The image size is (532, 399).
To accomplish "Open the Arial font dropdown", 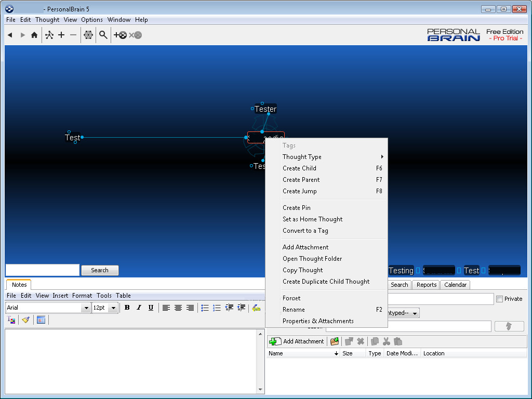I will tap(86, 308).
